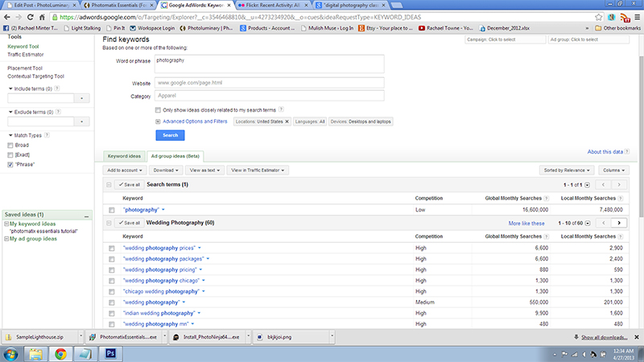Open the YouTube Rachael Towne bookmark
Image resolution: width=644 pixels, height=362 pixels.
pyautogui.click(x=446, y=28)
